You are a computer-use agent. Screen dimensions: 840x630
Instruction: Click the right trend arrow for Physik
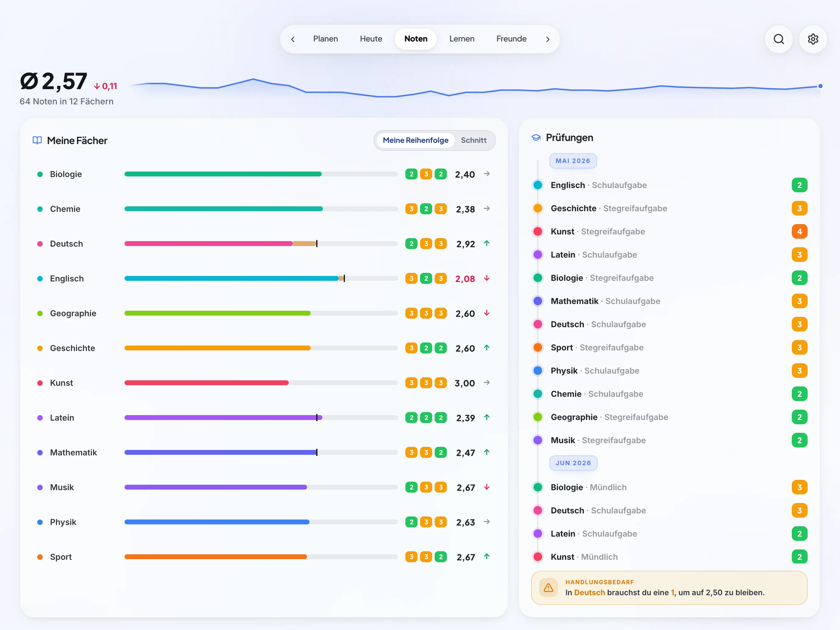[x=487, y=522]
